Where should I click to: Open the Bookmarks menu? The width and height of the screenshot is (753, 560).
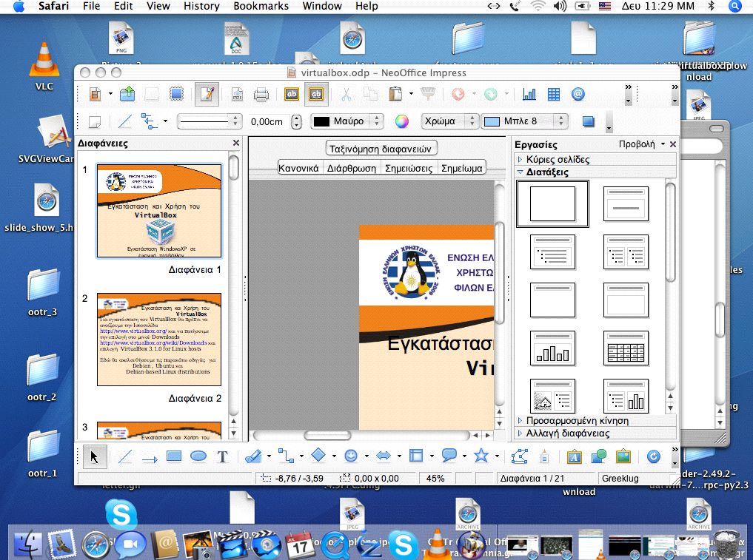pyautogui.click(x=261, y=6)
